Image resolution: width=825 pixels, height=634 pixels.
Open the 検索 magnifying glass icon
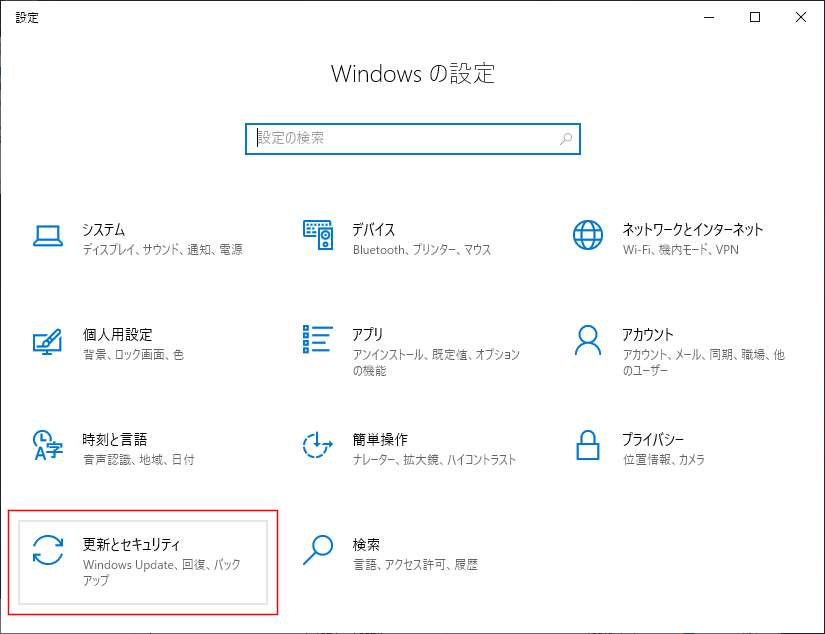click(x=318, y=550)
